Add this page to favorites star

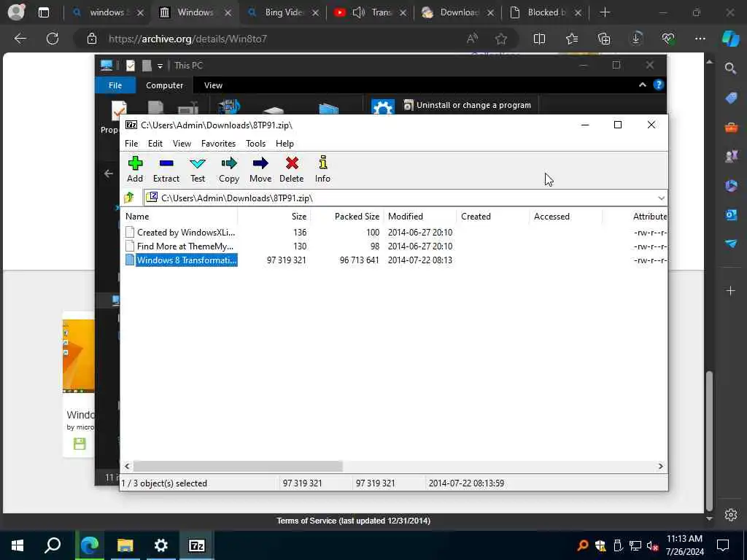click(500, 39)
